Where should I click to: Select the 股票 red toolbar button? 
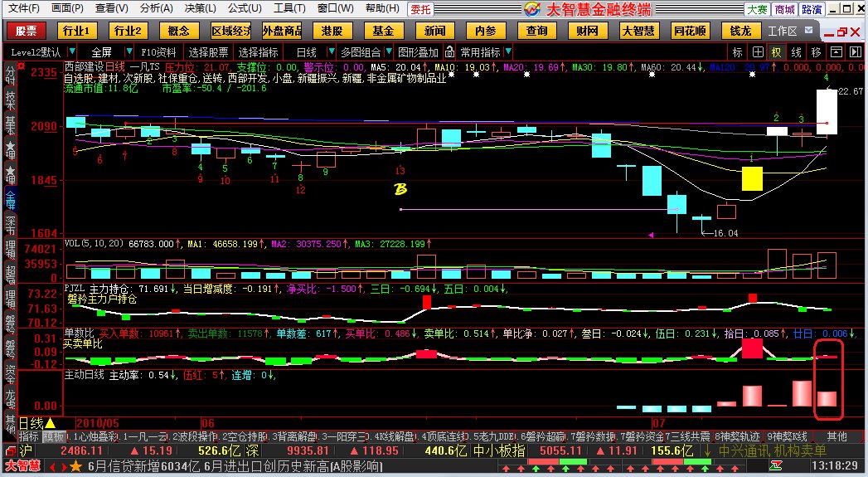(27, 31)
